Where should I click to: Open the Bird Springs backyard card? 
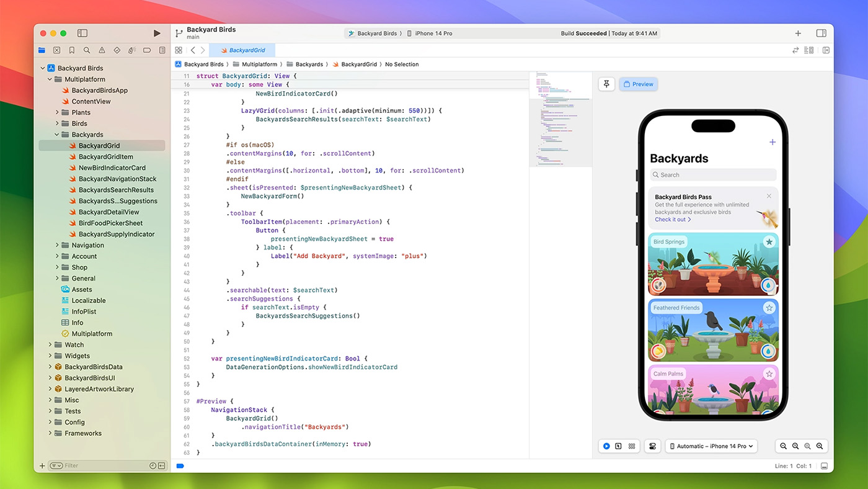click(713, 264)
